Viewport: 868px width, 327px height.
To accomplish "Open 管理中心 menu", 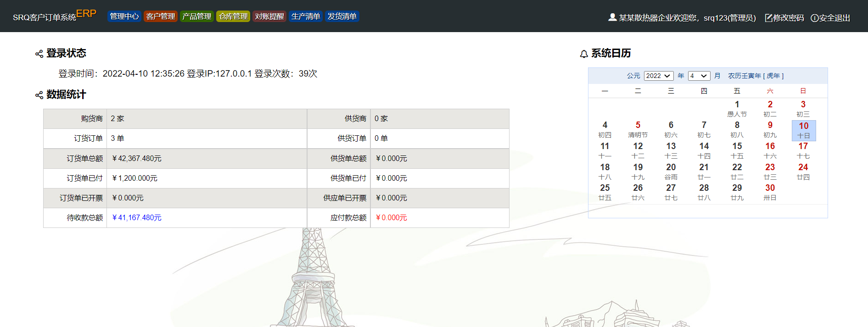I will click(x=124, y=17).
